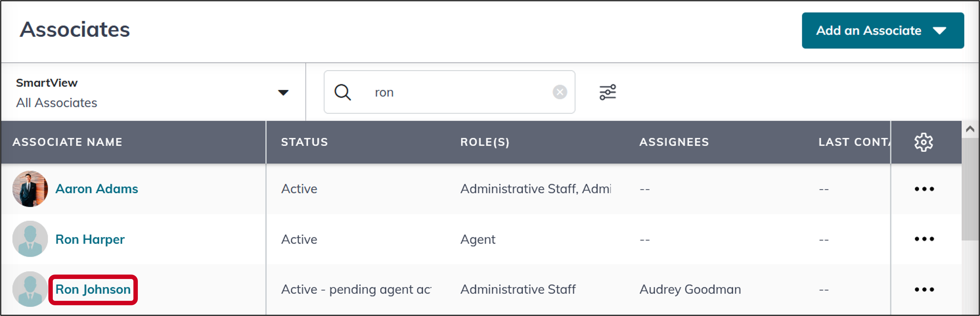Click the Ron Johnson status text
Viewport: 980px width, 316px height.
(x=356, y=289)
